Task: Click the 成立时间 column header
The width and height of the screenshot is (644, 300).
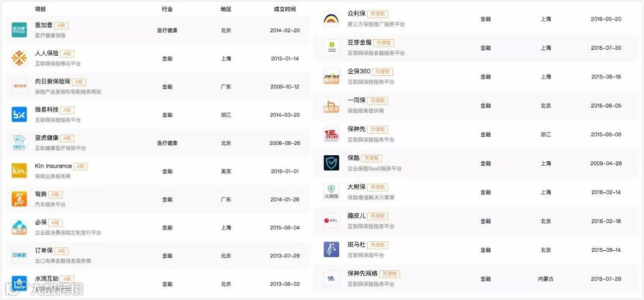Action: (x=285, y=9)
